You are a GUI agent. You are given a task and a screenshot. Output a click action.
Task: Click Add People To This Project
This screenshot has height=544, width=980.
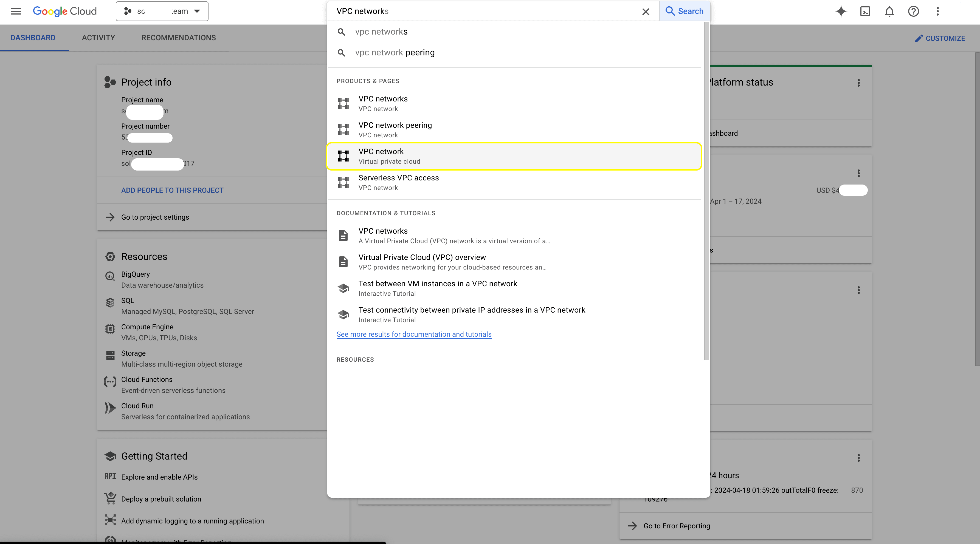click(172, 190)
